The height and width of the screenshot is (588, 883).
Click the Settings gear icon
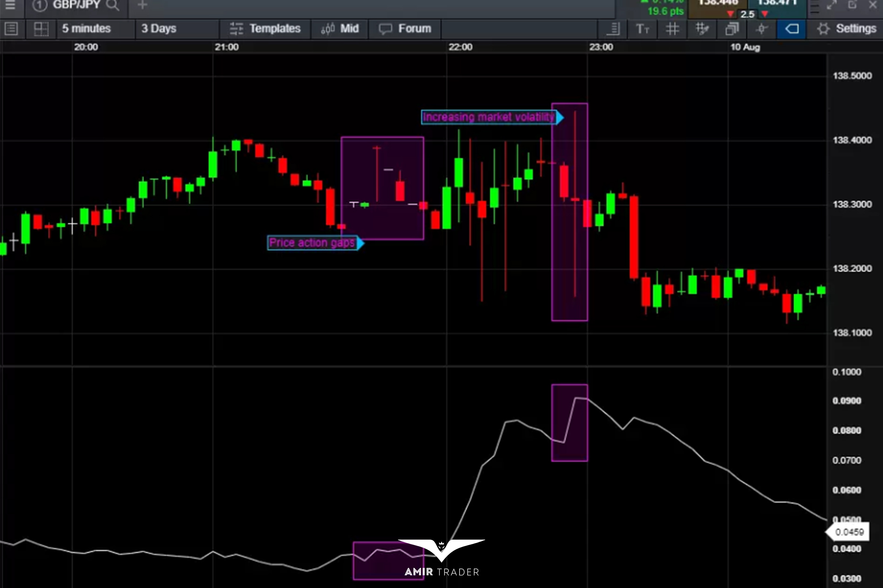coord(823,29)
